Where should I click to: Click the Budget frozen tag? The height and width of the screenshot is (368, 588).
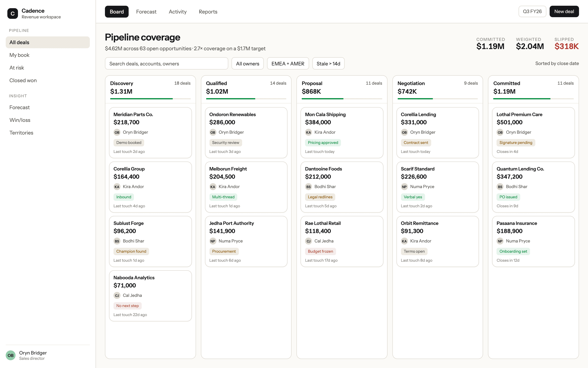(321, 251)
